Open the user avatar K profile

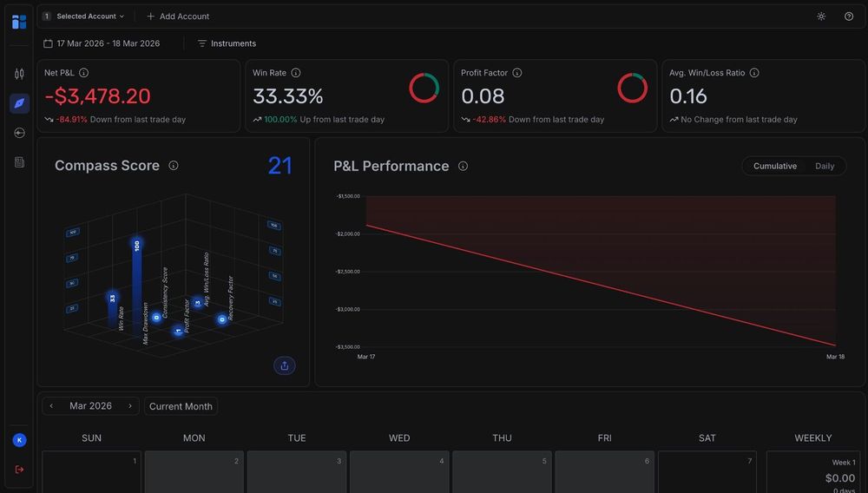[x=19, y=440]
